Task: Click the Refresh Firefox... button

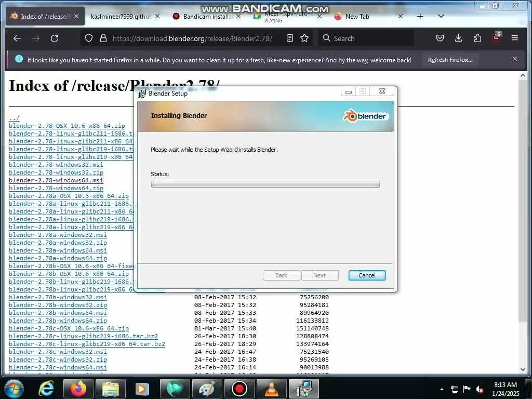Action: (x=450, y=60)
